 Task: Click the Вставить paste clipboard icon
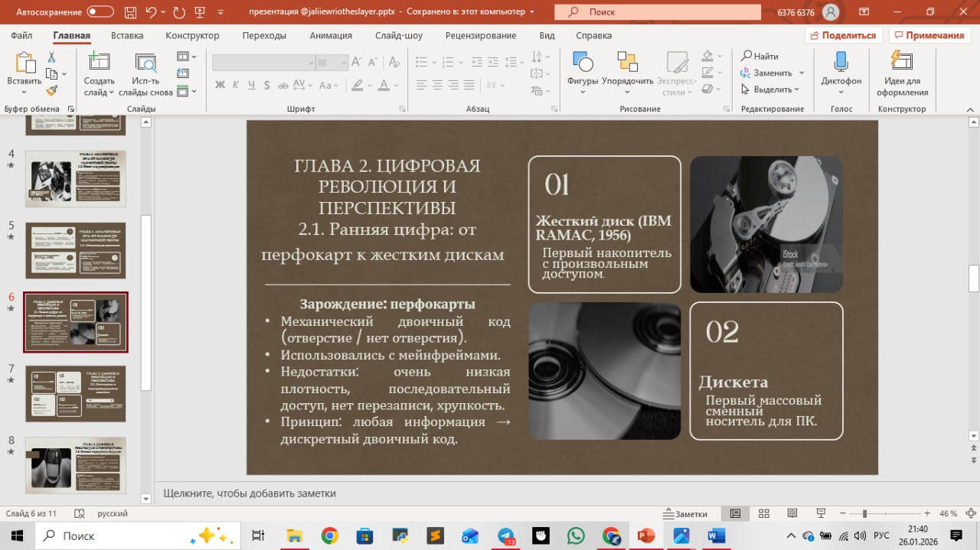pos(24,63)
